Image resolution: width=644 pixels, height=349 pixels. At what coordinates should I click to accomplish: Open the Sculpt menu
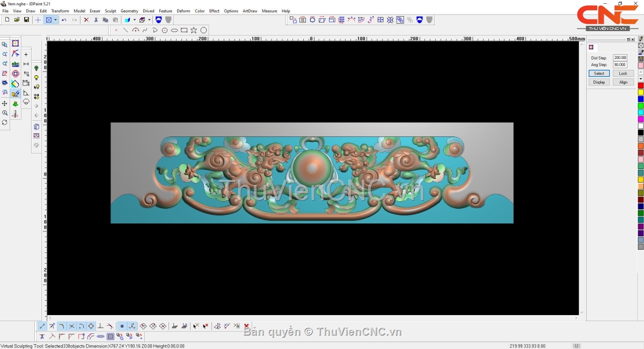pyautogui.click(x=110, y=11)
